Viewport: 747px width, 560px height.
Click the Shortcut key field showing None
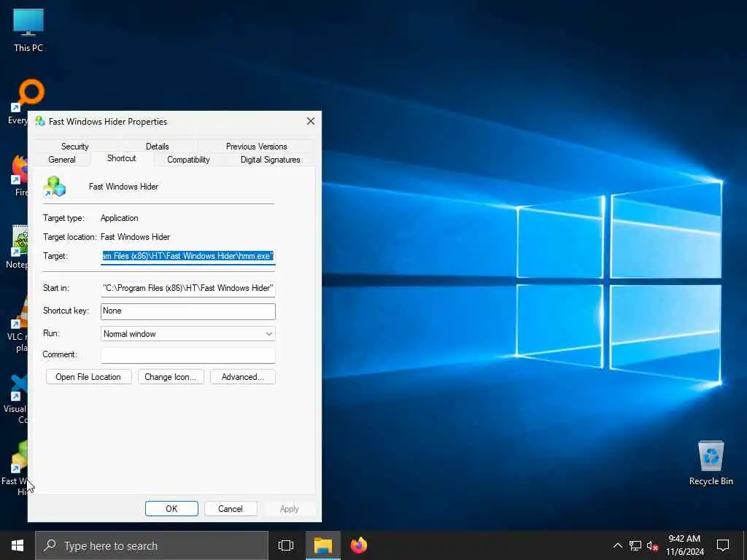coord(187,311)
